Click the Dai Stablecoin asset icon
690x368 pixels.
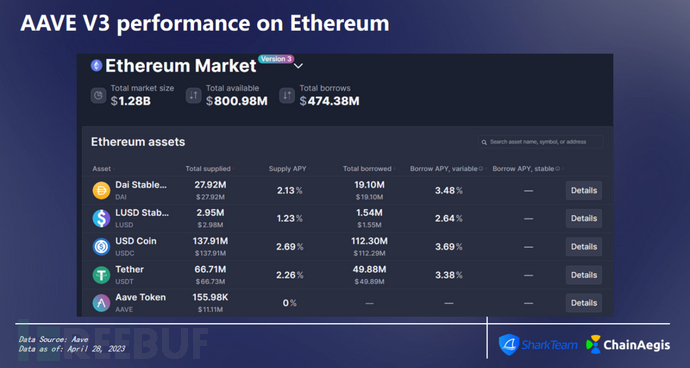coord(101,191)
